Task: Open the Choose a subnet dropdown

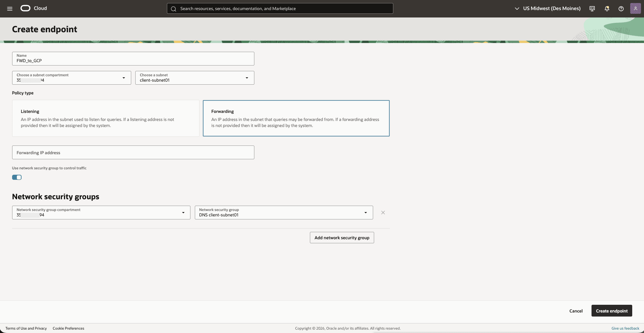Action: [x=247, y=78]
